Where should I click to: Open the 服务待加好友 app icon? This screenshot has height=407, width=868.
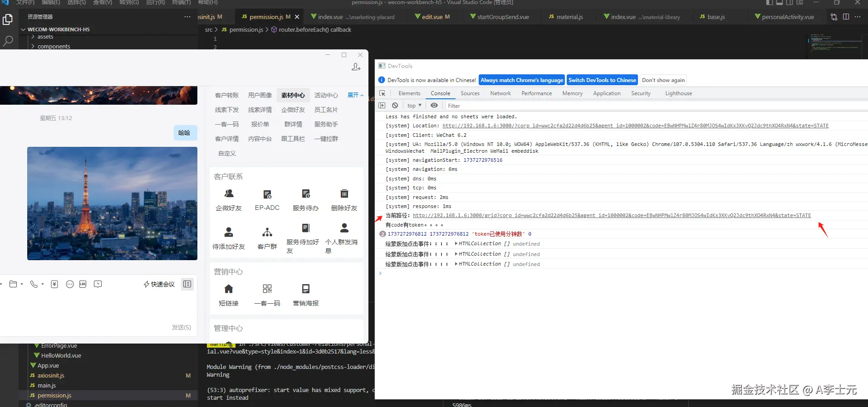pos(306,228)
